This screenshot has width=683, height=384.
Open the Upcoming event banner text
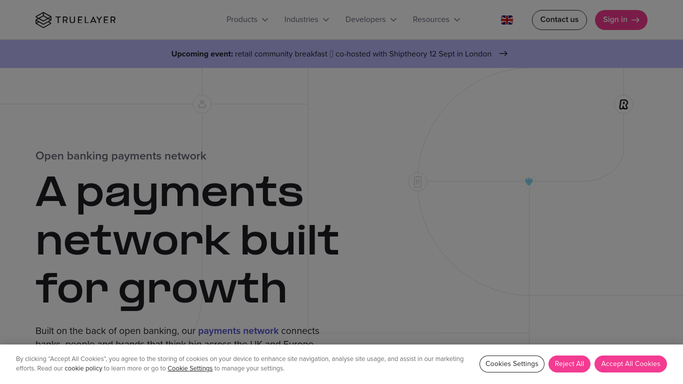point(331,54)
